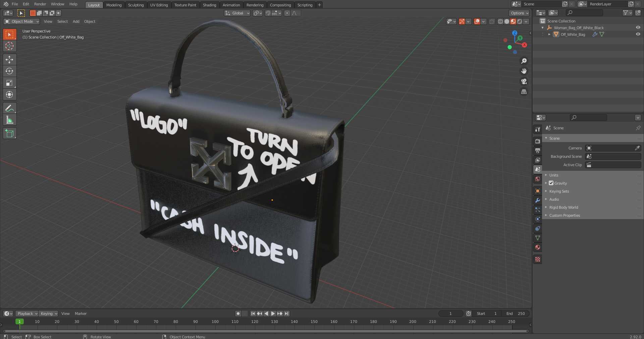Viewport: 644px width, 339px height.
Task: Switch to the UV Editing workspace tab
Action: 159,5
